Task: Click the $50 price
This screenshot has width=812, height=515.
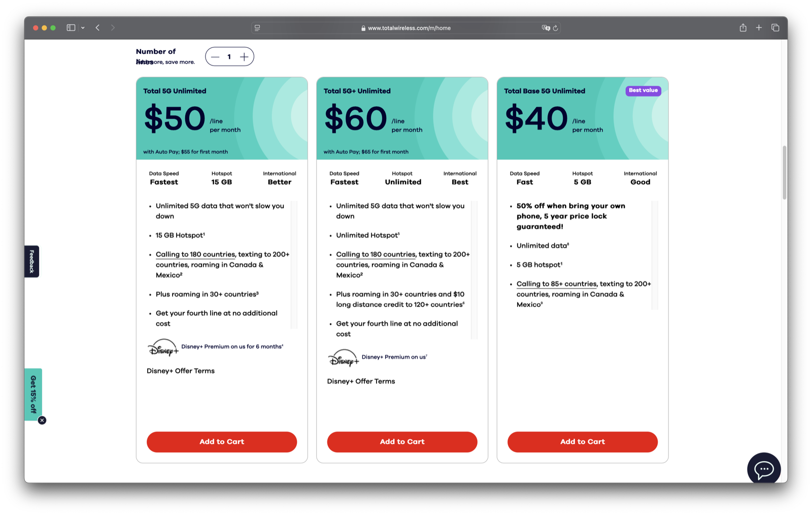Action: [175, 119]
